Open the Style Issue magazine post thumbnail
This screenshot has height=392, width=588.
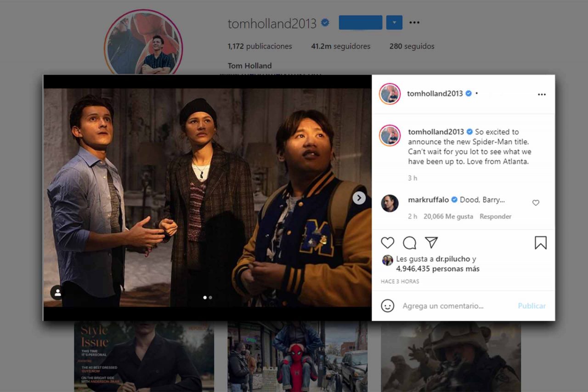pos(144,357)
